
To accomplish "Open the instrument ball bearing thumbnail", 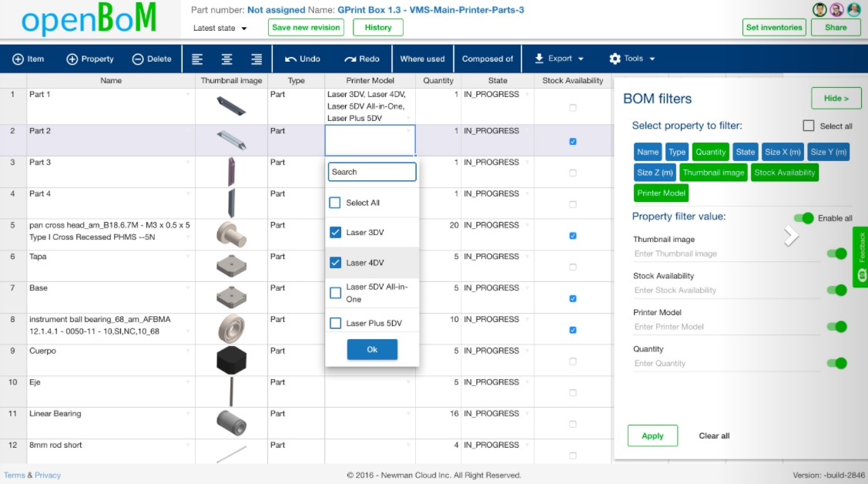I will click(231, 328).
